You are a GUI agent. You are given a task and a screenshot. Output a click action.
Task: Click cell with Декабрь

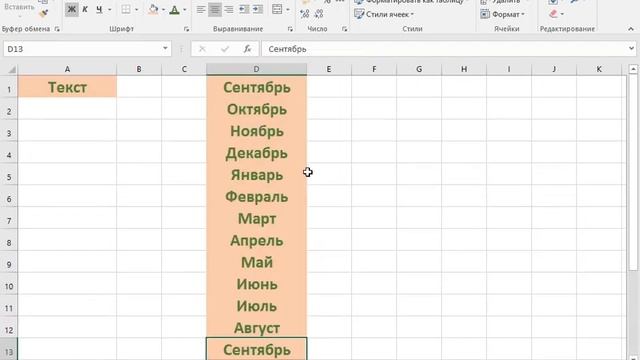click(257, 153)
